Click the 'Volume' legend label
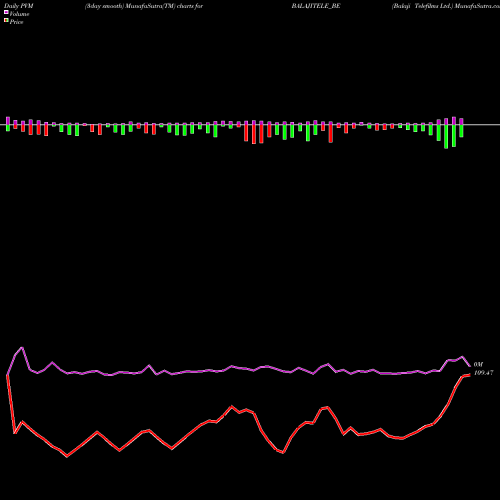This screenshot has height=500, width=500. [19, 14]
